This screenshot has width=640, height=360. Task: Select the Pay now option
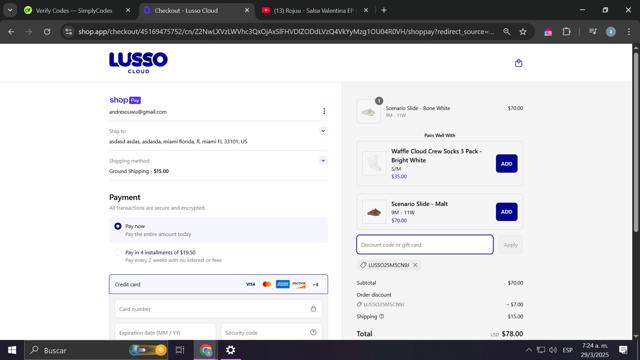(118, 226)
